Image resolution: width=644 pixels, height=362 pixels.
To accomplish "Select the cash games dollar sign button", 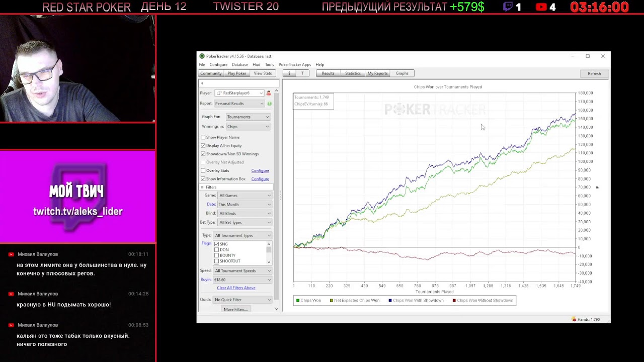I will click(289, 73).
